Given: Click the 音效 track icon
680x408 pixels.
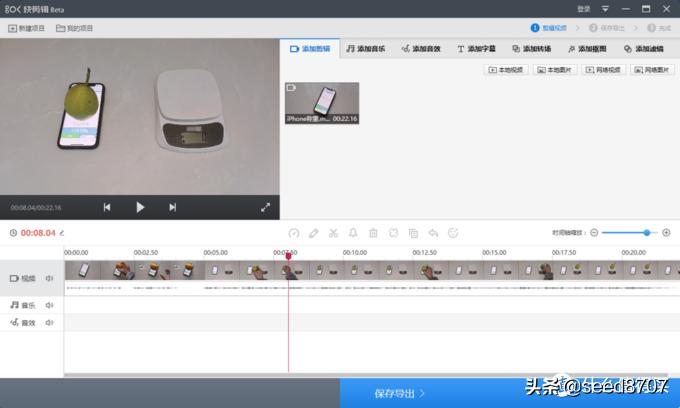Looking at the screenshot, I should [x=14, y=322].
